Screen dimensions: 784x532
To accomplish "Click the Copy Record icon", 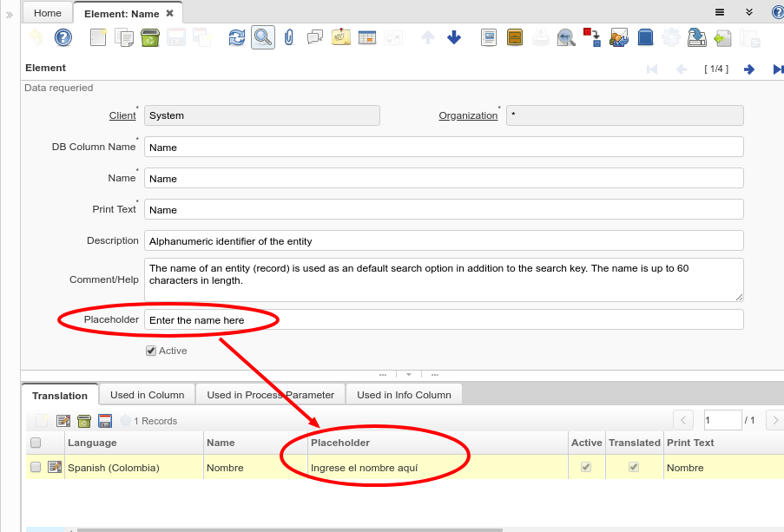I will click(x=124, y=37).
